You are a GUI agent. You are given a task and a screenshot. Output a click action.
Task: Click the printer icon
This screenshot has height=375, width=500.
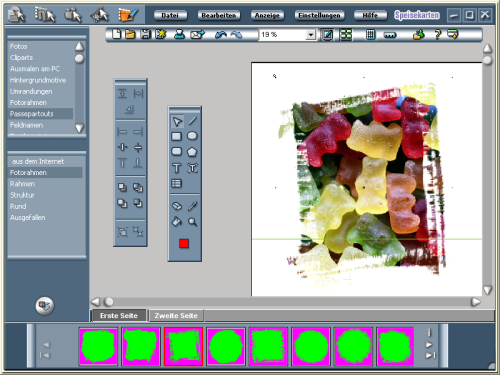(x=180, y=34)
